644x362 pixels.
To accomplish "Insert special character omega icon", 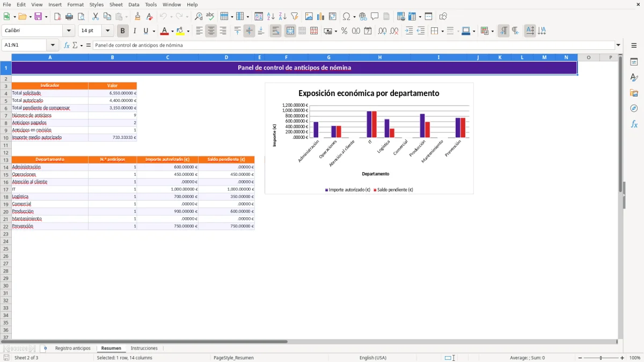I will coord(347,17).
